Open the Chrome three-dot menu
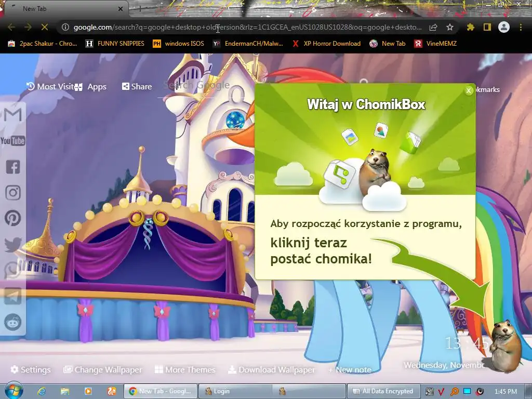Viewport: 532px width, 399px height. pos(521,27)
